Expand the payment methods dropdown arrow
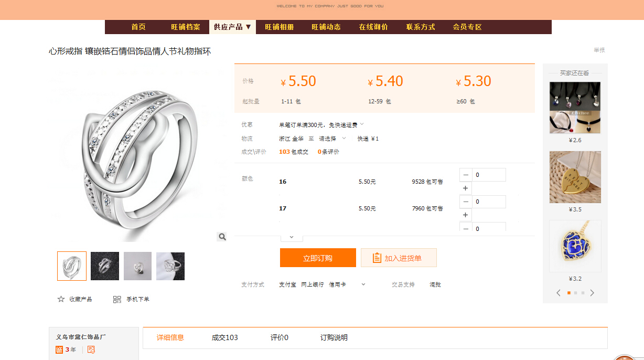This screenshot has width=644, height=360. click(363, 284)
